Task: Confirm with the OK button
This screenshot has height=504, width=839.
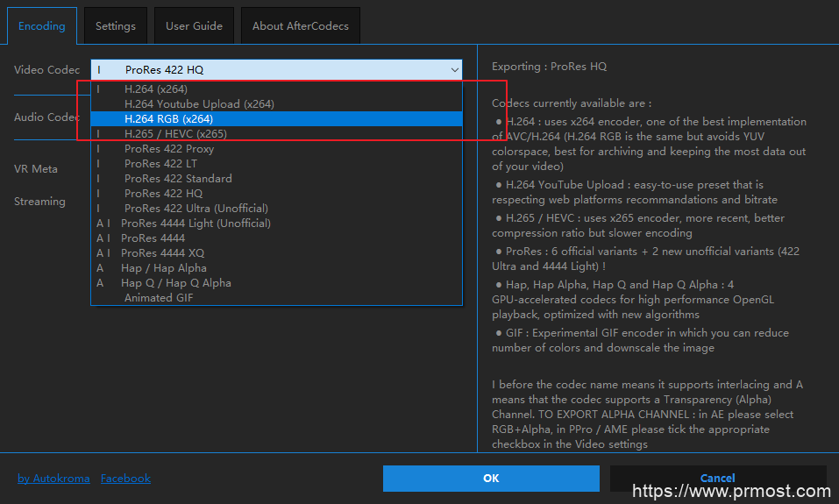Action: point(491,479)
